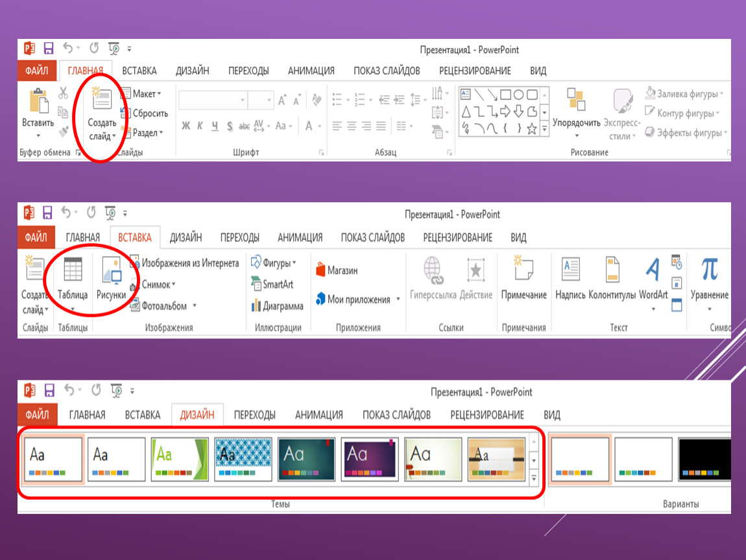Open Снимок screenshot dropdown
The width and height of the screenshot is (746, 560).
pyautogui.click(x=153, y=285)
